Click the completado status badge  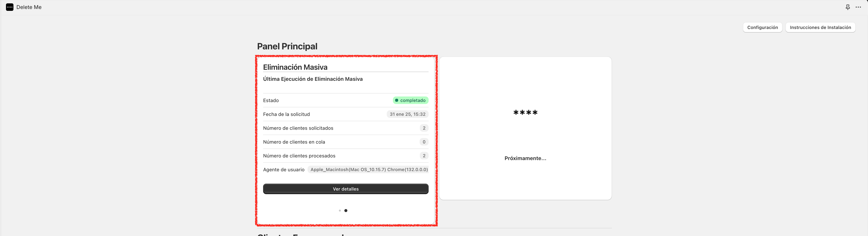tap(410, 100)
